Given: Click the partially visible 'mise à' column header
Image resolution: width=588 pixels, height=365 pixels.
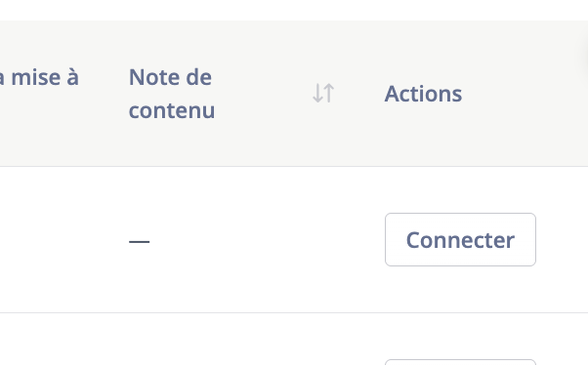Looking at the screenshot, I should [x=39, y=77].
